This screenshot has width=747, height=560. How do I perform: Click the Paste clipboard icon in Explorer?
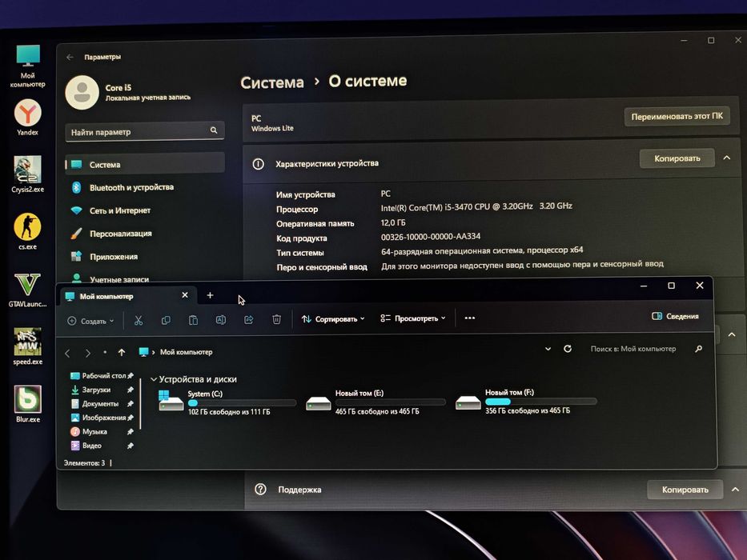pos(194,320)
